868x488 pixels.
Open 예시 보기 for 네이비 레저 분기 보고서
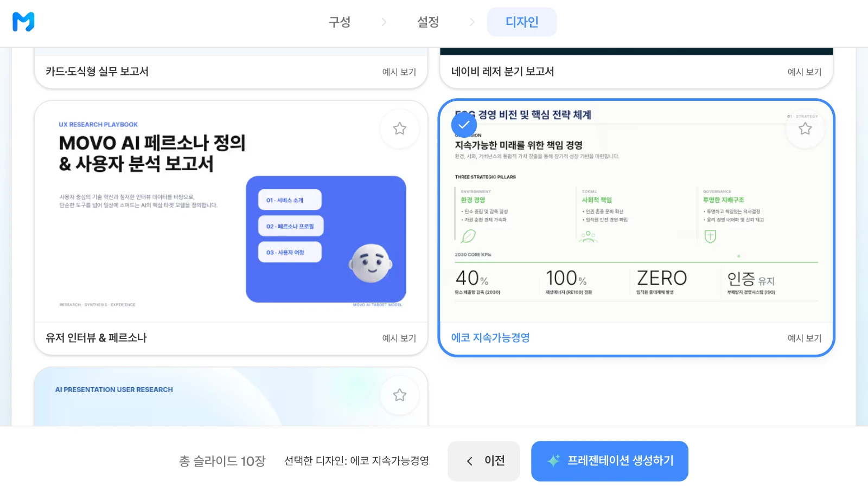click(x=805, y=72)
